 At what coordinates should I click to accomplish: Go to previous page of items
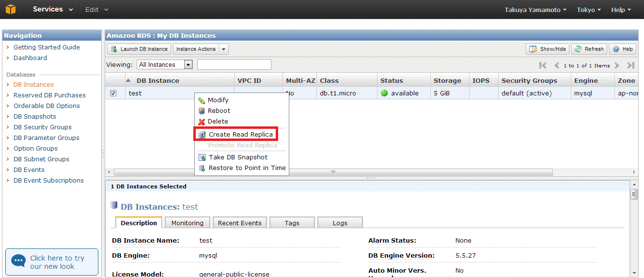pyautogui.click(x=557, y=65)
